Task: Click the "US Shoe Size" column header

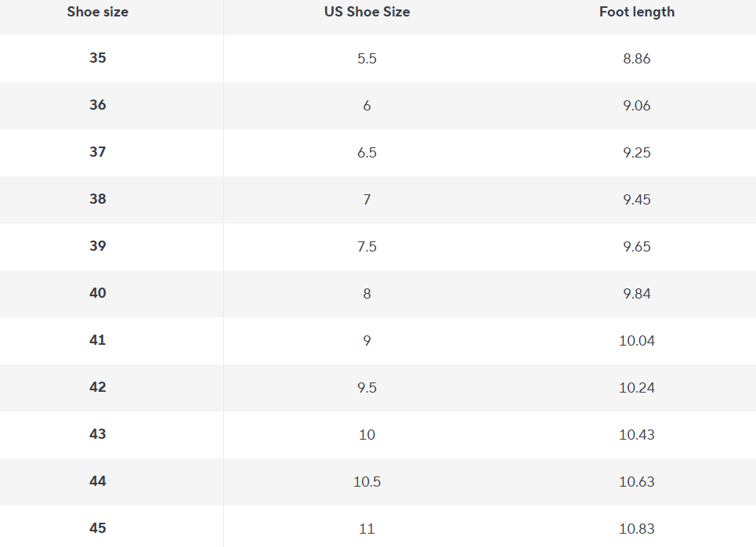Action: pos(367,12)
